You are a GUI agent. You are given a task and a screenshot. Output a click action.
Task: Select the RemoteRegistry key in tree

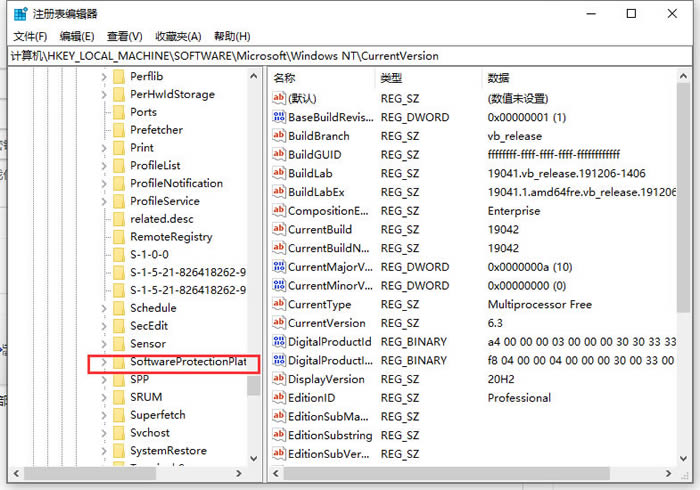(171, 237)
